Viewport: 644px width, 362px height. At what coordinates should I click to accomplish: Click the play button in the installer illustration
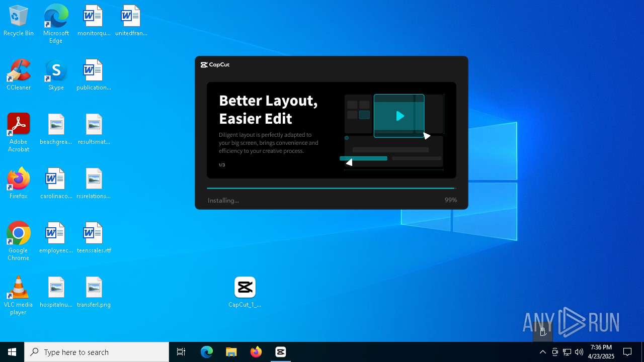point(400,116)
